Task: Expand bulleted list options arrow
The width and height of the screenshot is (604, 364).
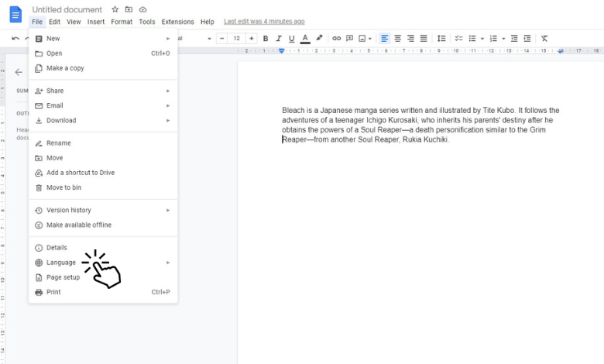Action: [x=482, y=39]
